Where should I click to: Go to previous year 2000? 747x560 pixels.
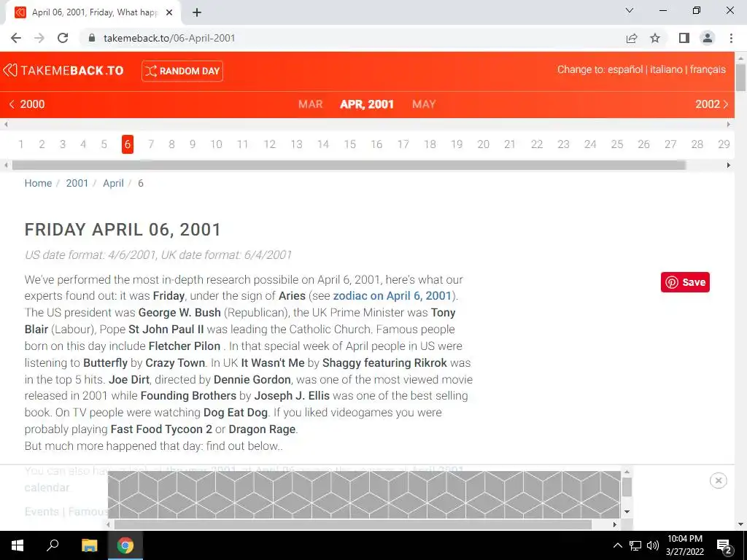pos(27,104)
